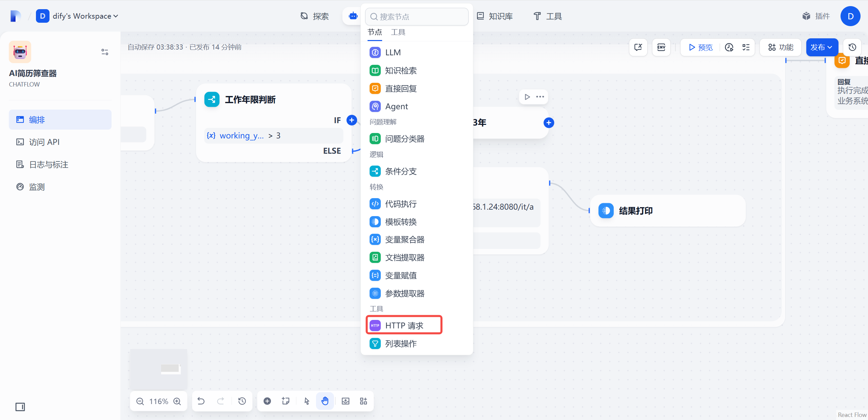Open the 116% zoom level control
868x420 pixels.
pos(158,401)
